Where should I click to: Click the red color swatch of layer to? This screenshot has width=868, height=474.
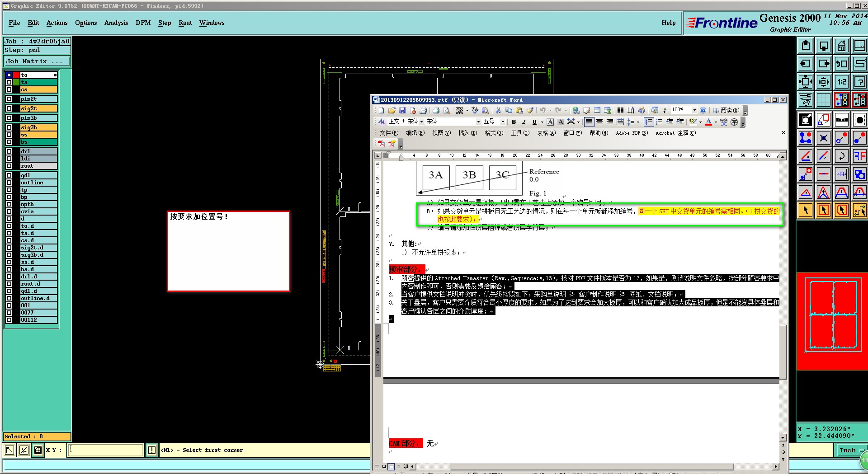point(16,75)
